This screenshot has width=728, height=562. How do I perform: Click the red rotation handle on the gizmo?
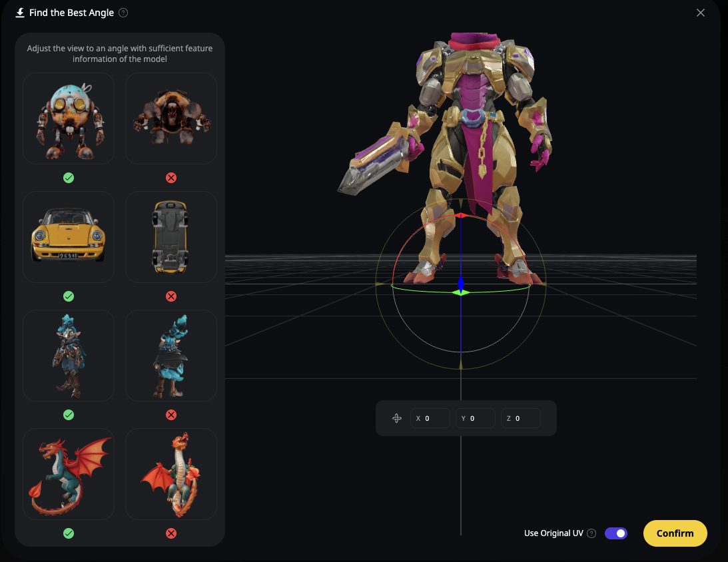pyautogui.click(x=460, y=215)
